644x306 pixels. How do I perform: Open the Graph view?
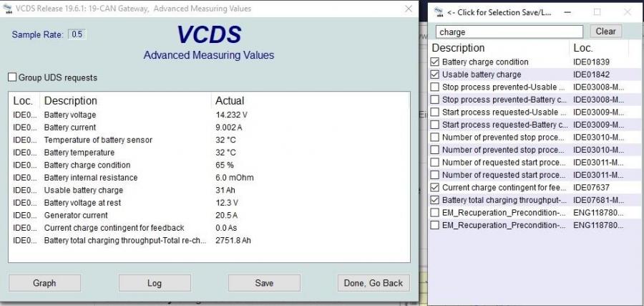[x=44, y=283]
